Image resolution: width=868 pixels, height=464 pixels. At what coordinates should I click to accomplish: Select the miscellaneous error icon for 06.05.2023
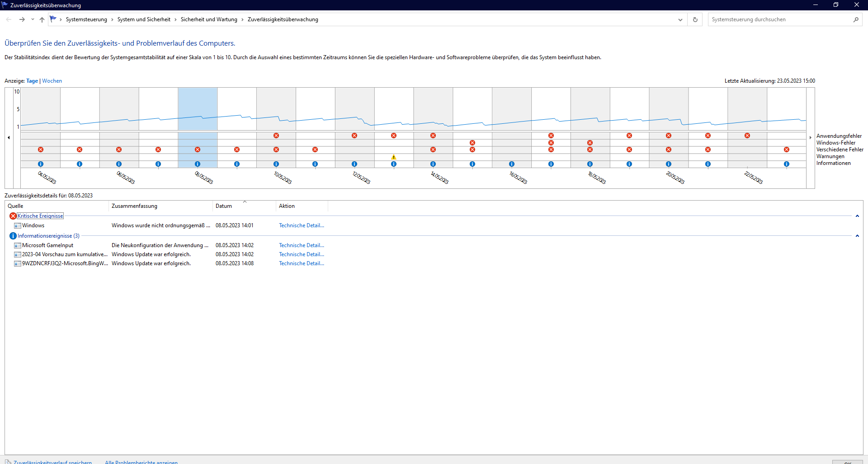tap(119, 150)
